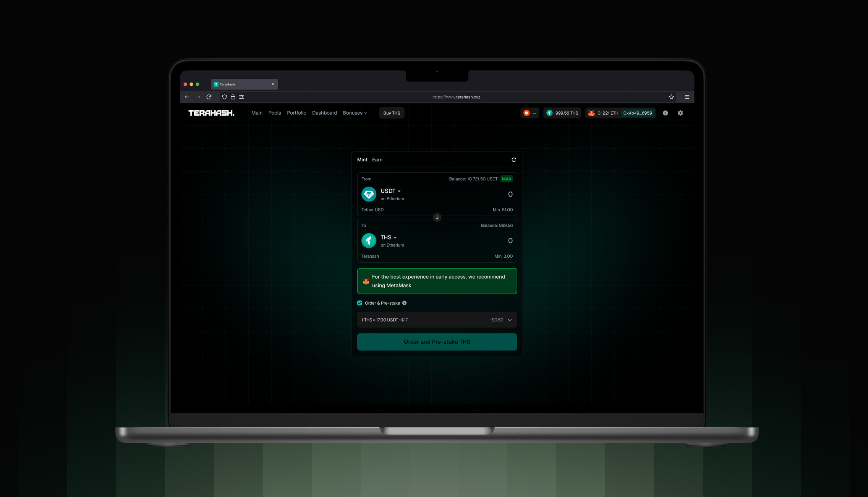Click the MAX balance button

[x=507, y=179]
